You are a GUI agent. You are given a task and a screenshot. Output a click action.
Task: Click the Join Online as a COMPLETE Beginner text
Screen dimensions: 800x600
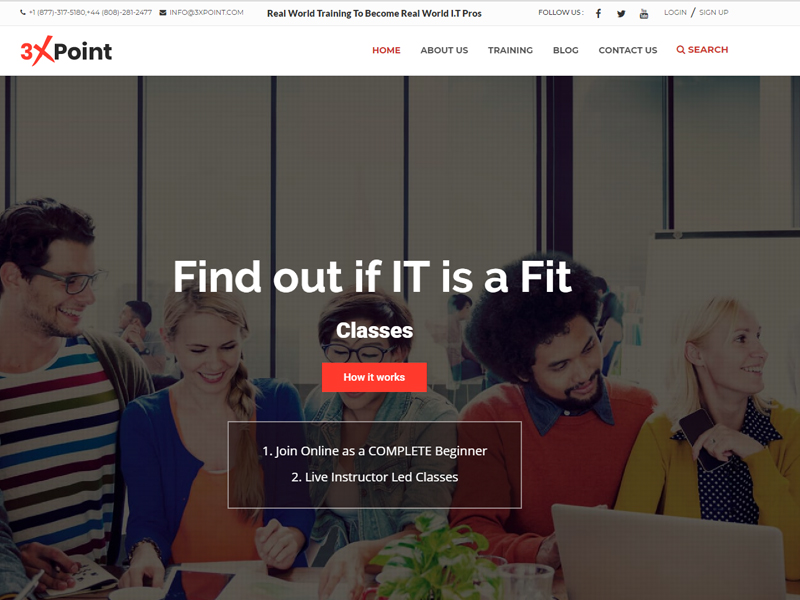tap(374, 451)
